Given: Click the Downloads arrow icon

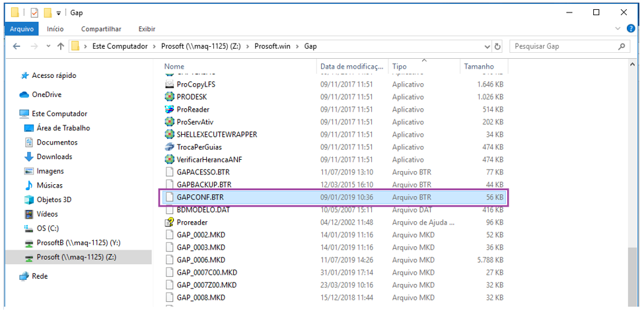Looking at the screenshot, I should point(29,156).
